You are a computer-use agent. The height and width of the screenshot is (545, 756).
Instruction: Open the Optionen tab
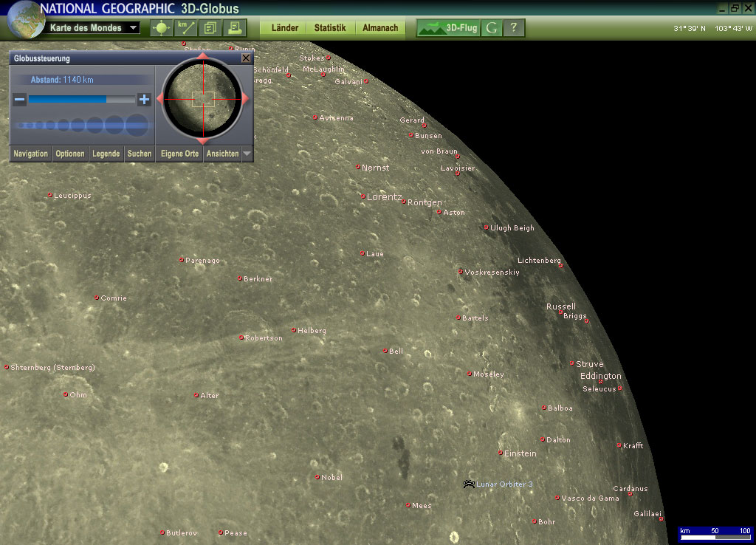[70, 154]
